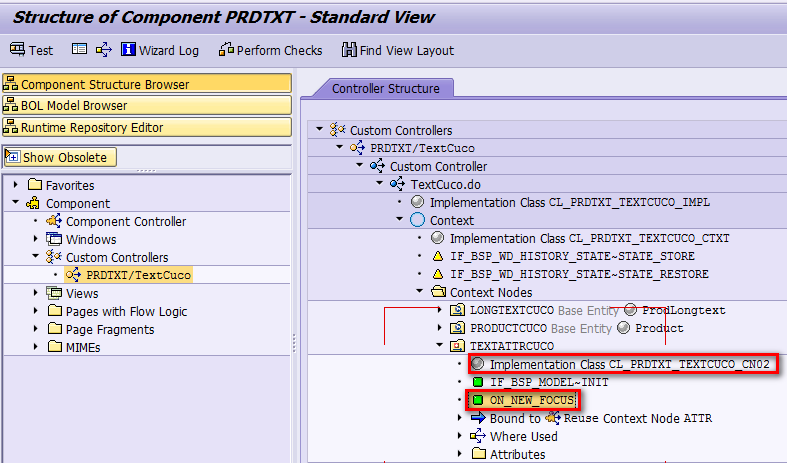
Task: Select Implementation Class CL_PRDTXT_TEXTCUCO_IMPL
Action: (x=570, y=202)
